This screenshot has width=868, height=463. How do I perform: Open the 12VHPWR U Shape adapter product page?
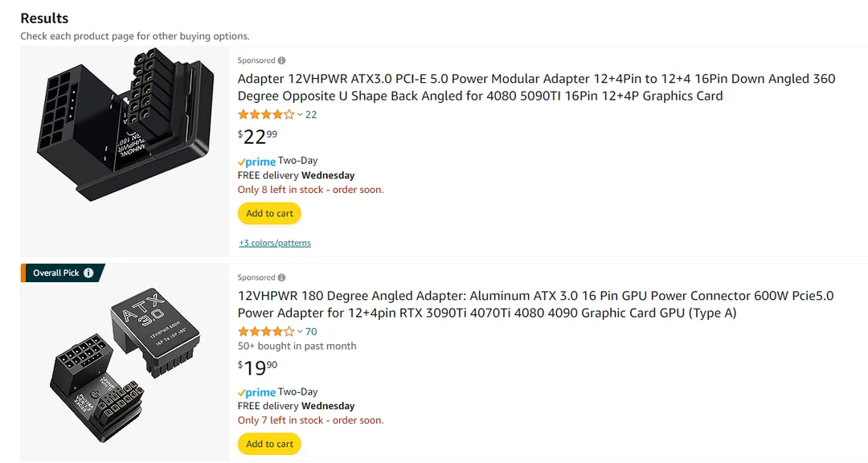(482, 87)
